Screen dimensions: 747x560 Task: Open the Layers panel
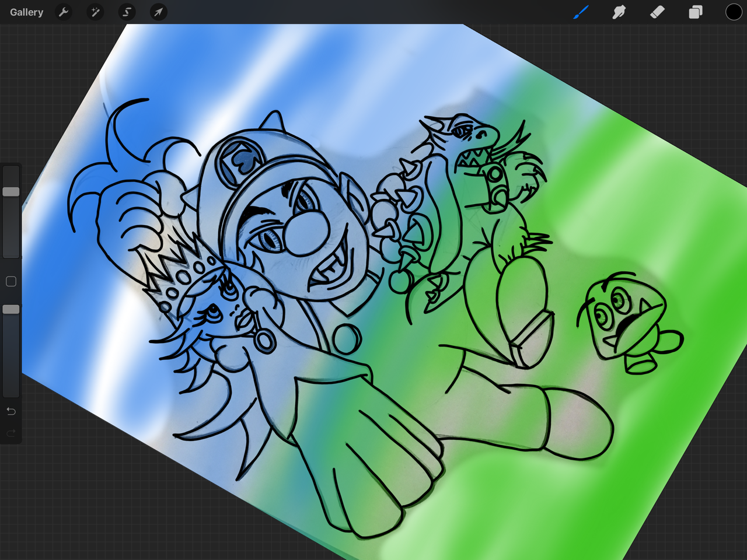695,12
